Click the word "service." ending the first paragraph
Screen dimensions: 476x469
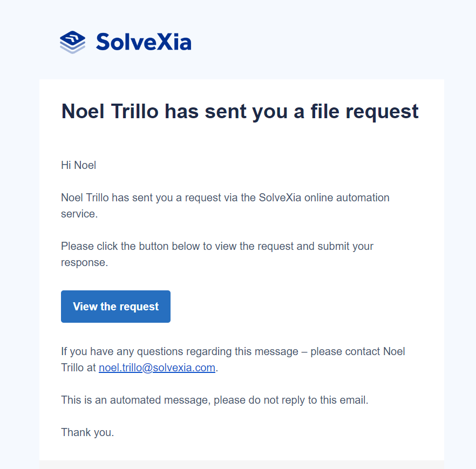(x=79, y=214)
